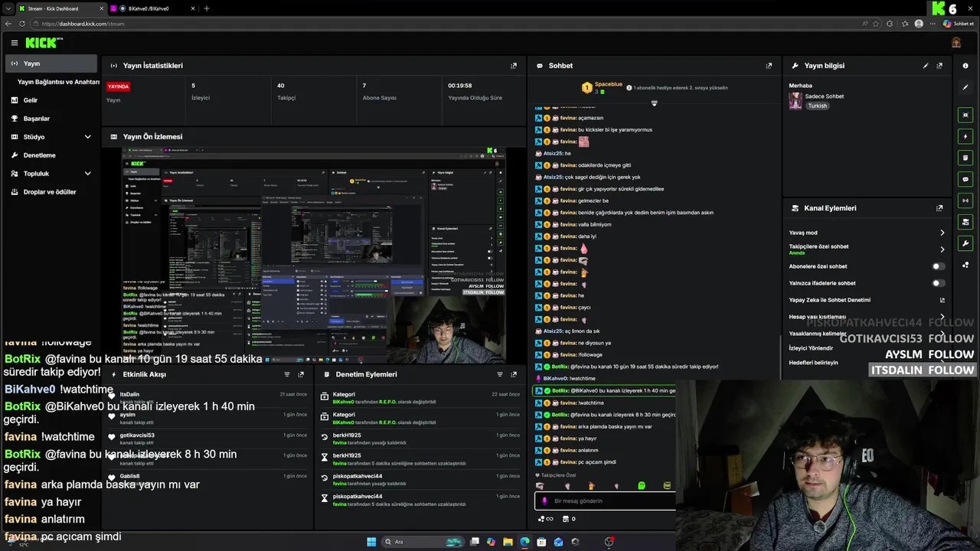The width and height of the screenshot is (980, 551).
Task: Click gotikavcisi53 in the Etkinlik Akışı list
Action: tap(137, 435)
